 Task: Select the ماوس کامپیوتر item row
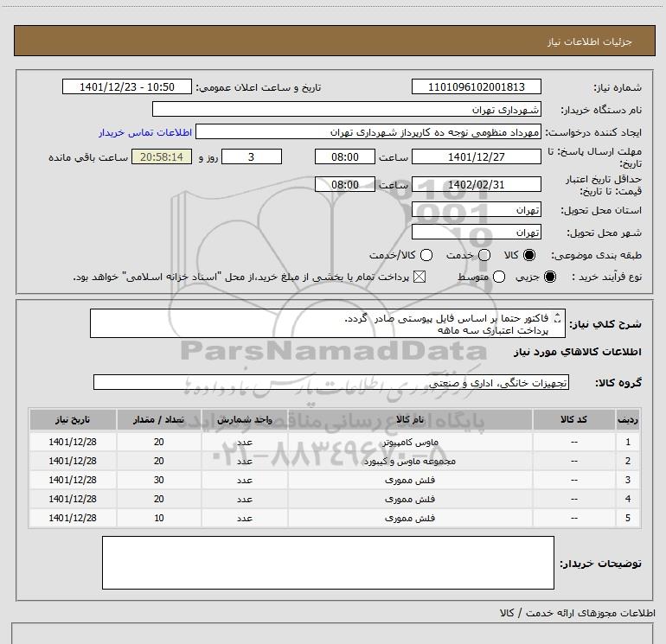335,442
